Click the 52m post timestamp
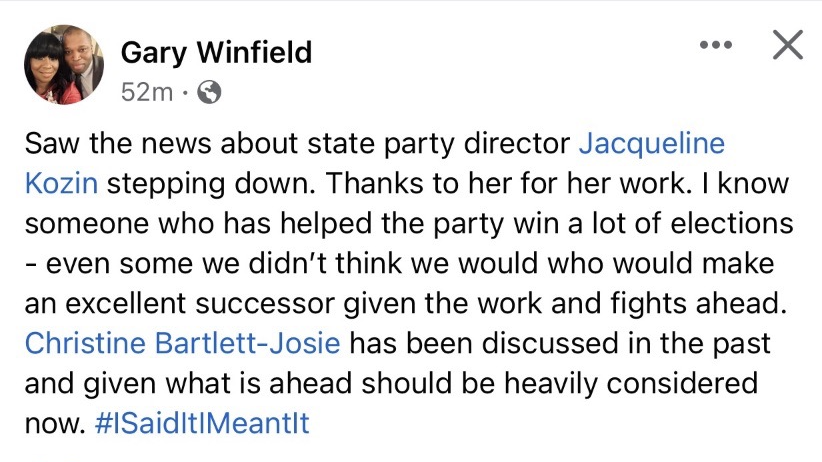Image resolution: width=822 pixels, height=462 pixels. [146, 92]
